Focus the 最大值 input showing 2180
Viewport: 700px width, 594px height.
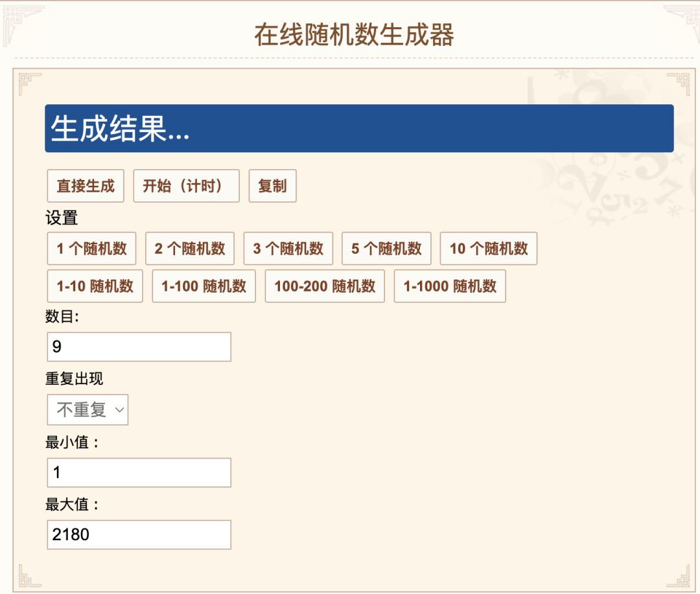139,534
